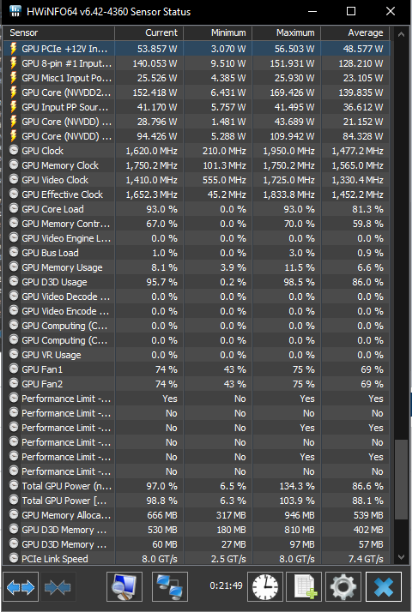Sort by the Sensor column header
The image size is (412, 612).
[x=59, y=33]
